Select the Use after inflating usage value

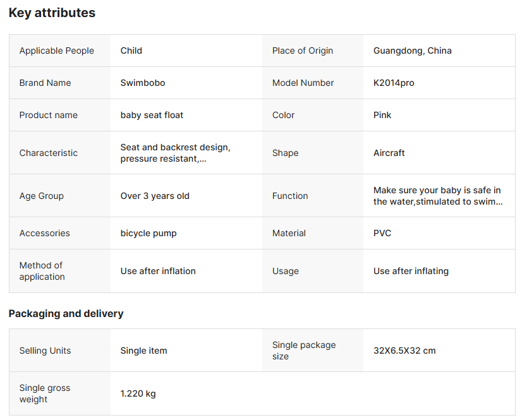[411, 271]
